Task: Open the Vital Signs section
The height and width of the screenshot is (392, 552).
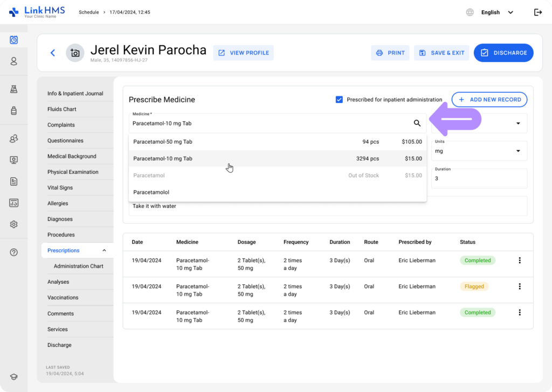Action: click(x=60, y=188)
